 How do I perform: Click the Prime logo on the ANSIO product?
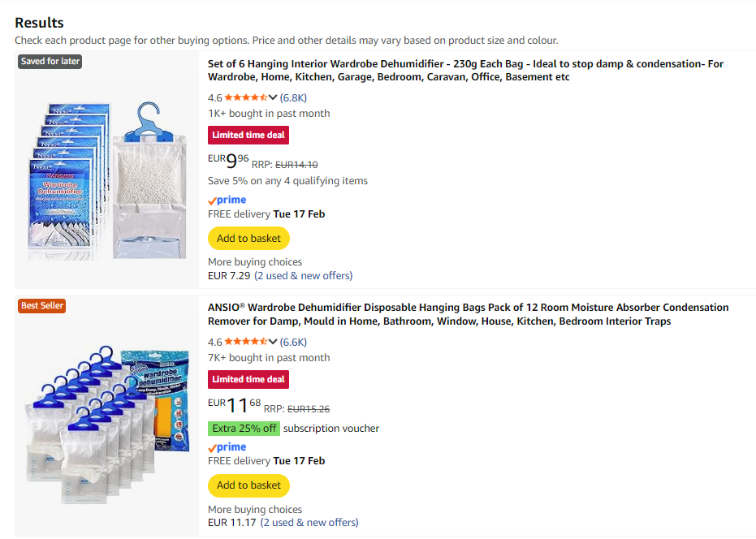click(x=227, y=446)
